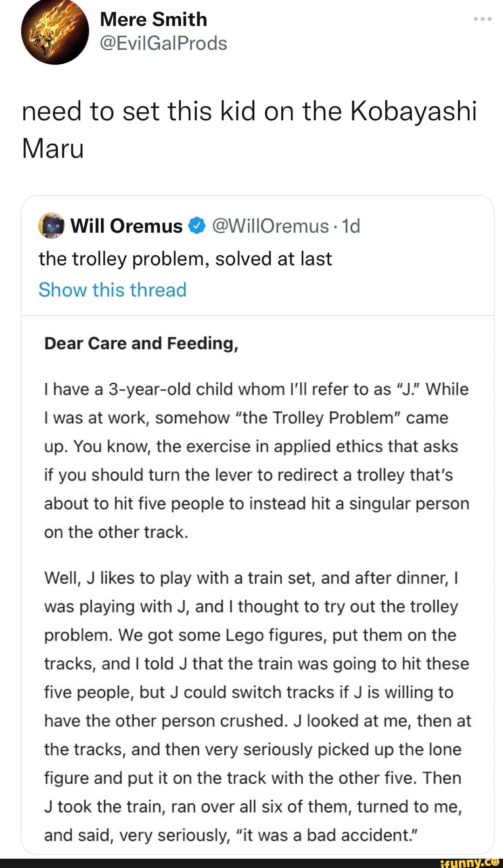Open the quoted tweet "the trolley problem, solved" text
The width and height of the screenshot is (503, 868).
[x=185, y=259]
